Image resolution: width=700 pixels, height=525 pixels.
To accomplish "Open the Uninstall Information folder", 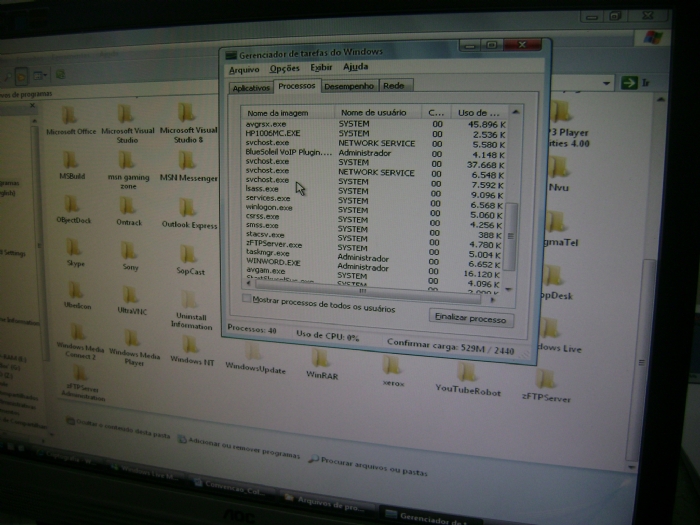I will click(191, 310).
